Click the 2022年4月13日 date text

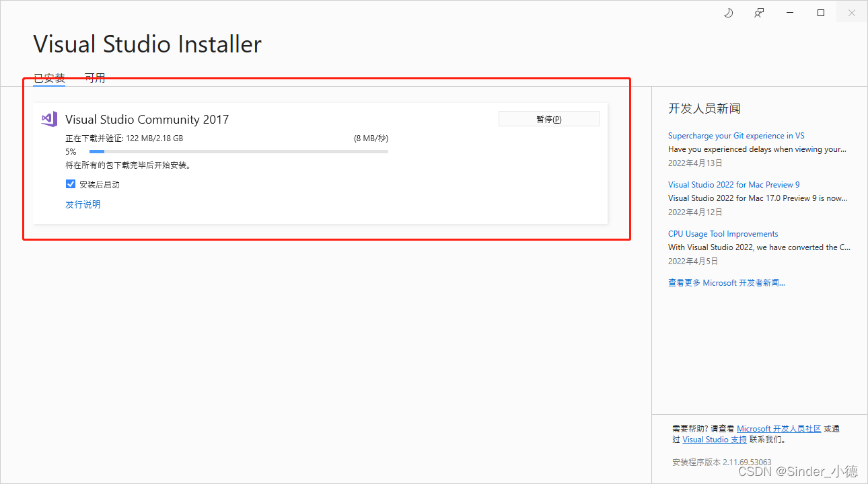tap(695, 163)
